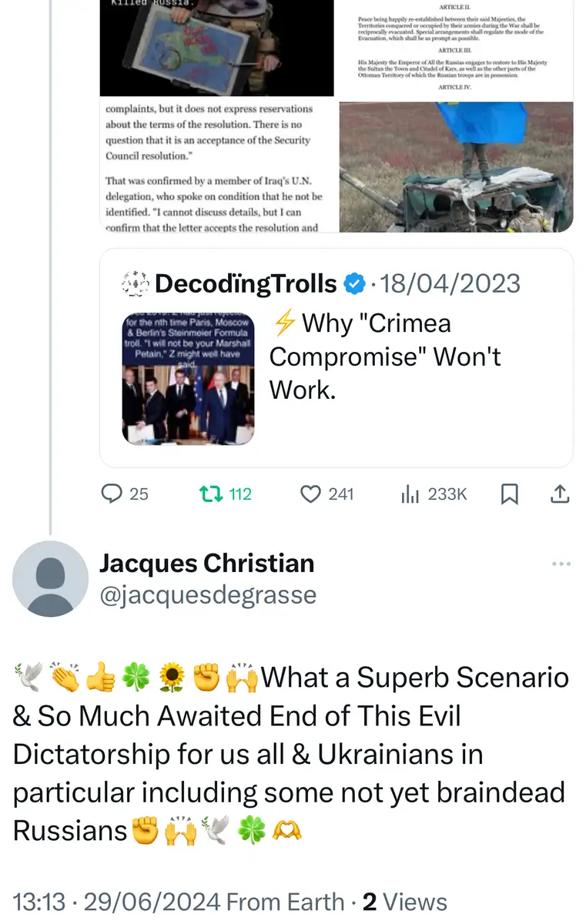Tap the share upload arrow icon
Viewport: 586px width, 924px height.
[560, 494]
